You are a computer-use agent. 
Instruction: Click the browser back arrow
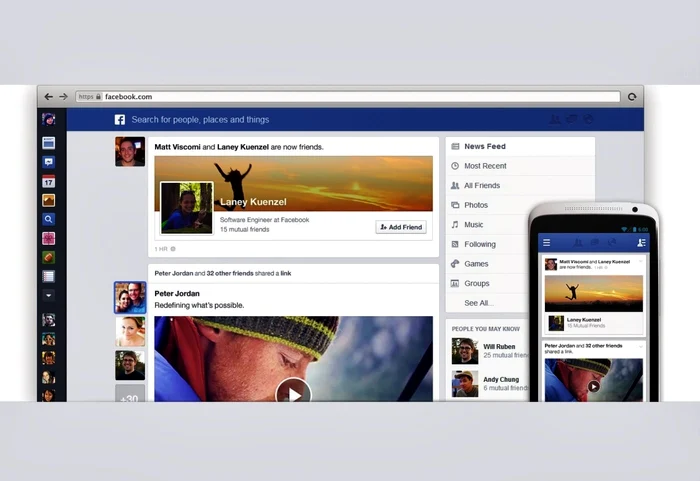pos(49,96)
